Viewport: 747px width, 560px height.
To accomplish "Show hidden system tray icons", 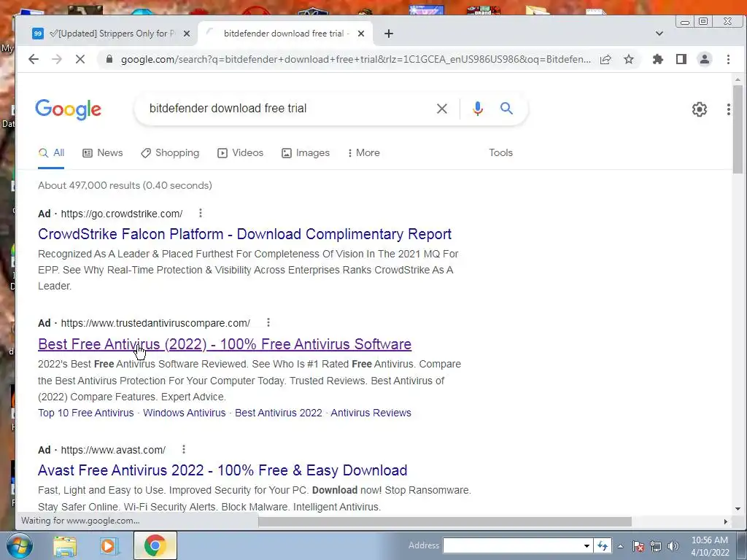I will coord(620,546).
